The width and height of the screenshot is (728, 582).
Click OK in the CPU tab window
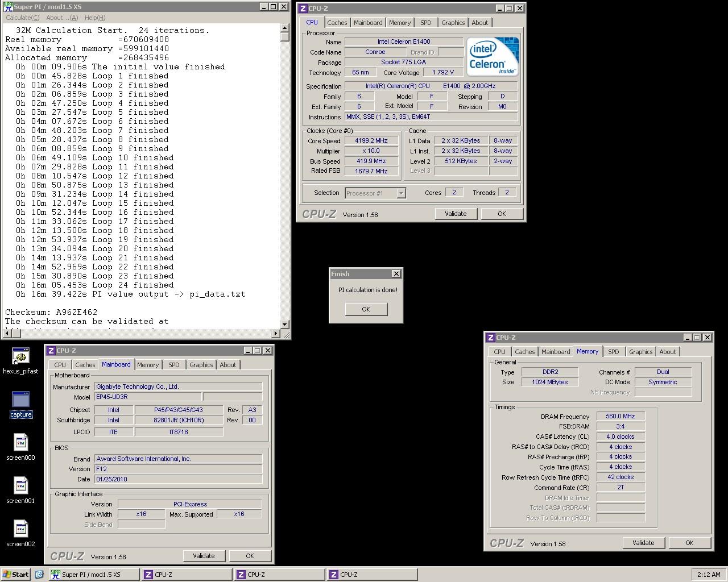point(502,214)
